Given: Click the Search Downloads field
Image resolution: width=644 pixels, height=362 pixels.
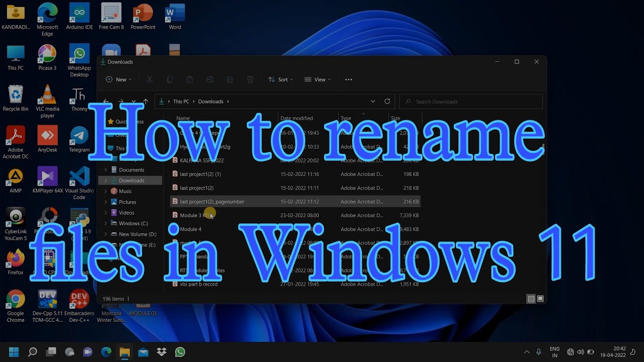Looking at the screenshot, I should pos(471,102).
